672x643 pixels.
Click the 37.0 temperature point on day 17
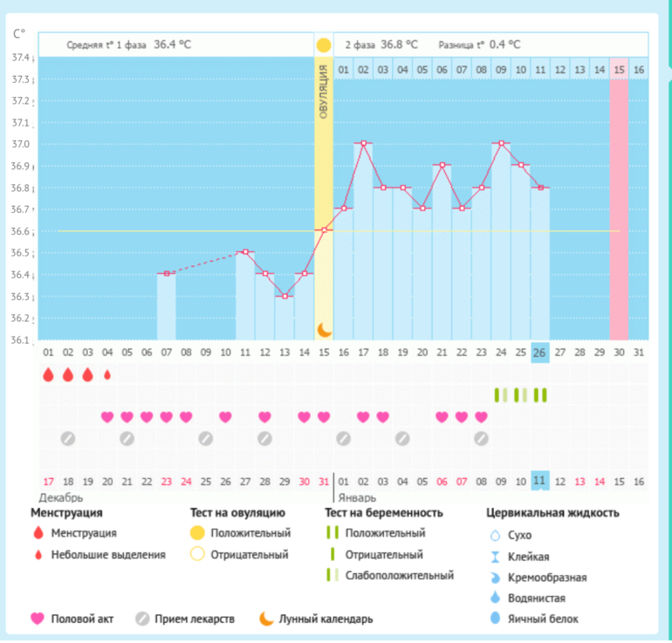[x=363, y=143]
